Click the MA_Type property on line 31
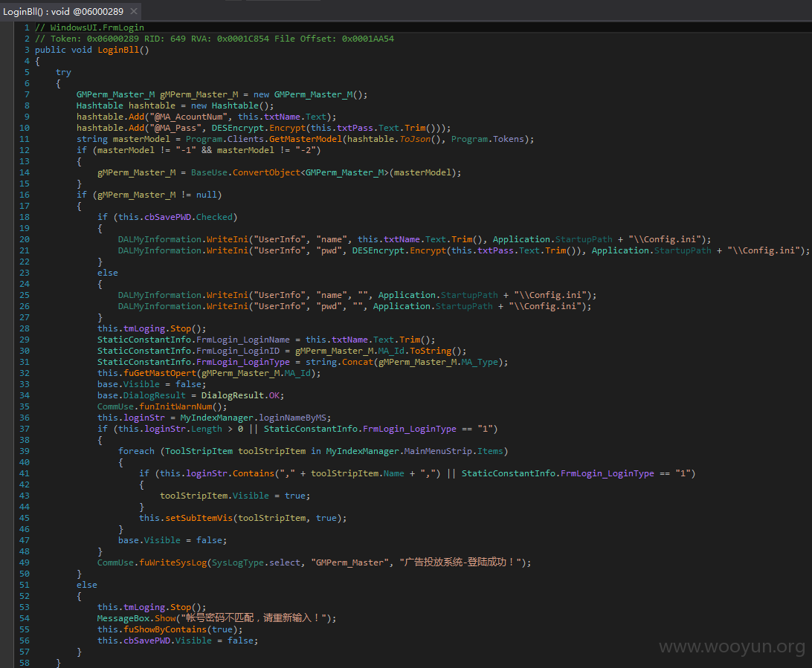The height and width of the screenshot is (668, 812). [x=480, y=362]
